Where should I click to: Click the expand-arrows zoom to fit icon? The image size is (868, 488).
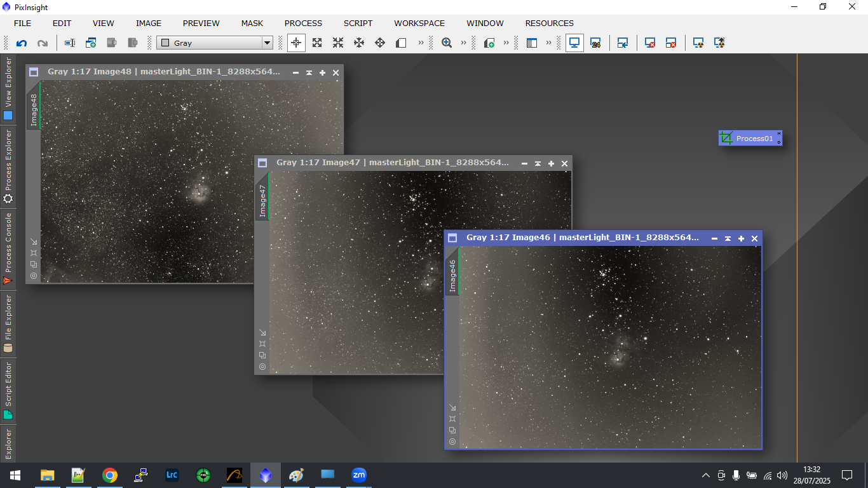pyautogui.click(x=317, y=43)
